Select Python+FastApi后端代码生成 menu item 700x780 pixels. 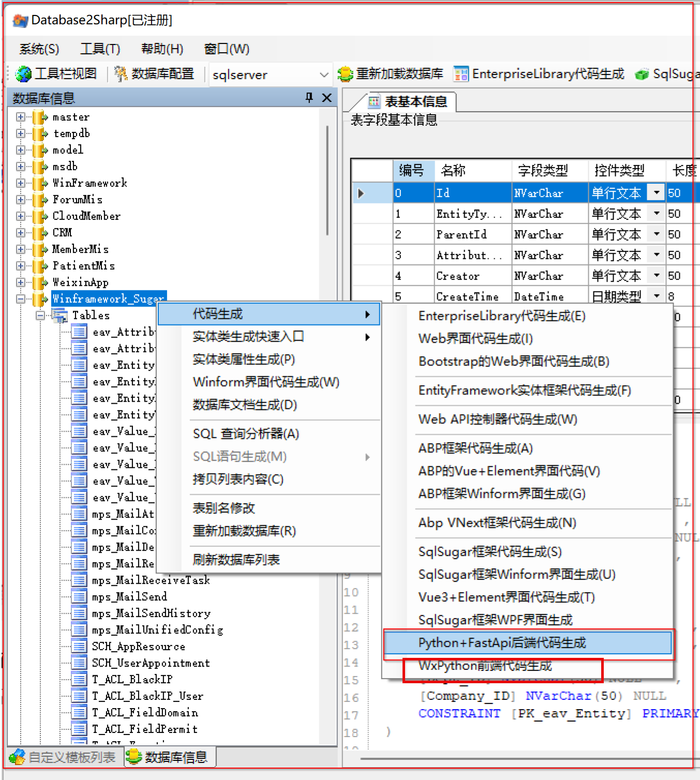528,643
